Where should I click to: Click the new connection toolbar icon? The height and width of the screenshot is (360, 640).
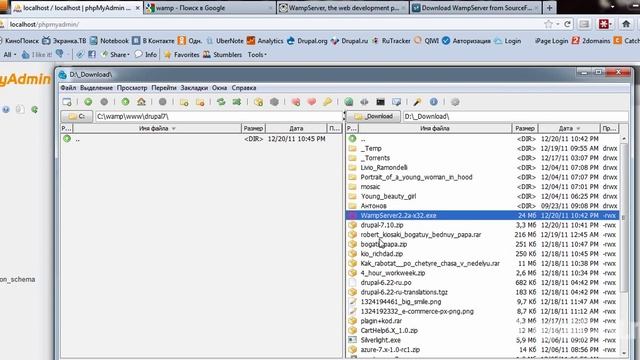(x=67, y=102)
